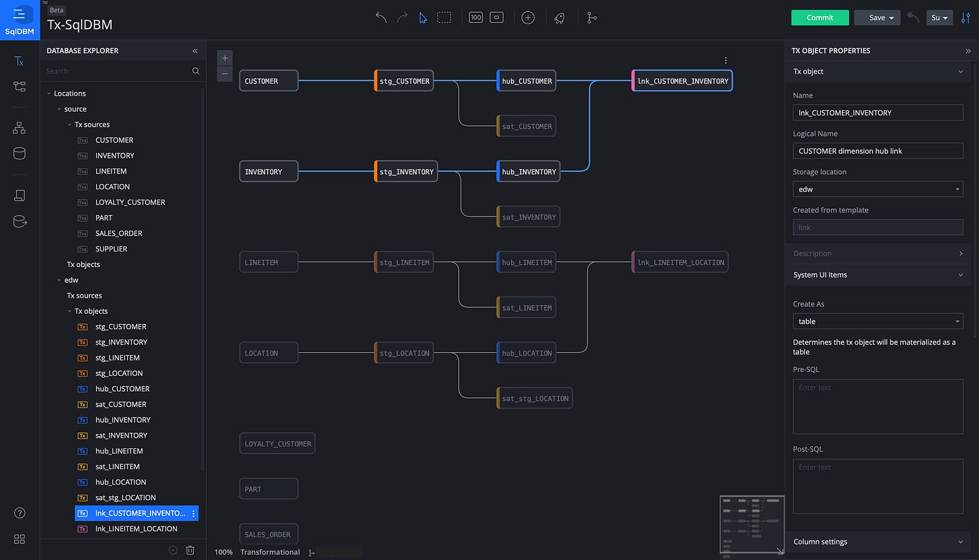The height and width of the screenshot is (560, 979).
Task: Click the canvas minimap thumbnail
Action: (752, 524)
